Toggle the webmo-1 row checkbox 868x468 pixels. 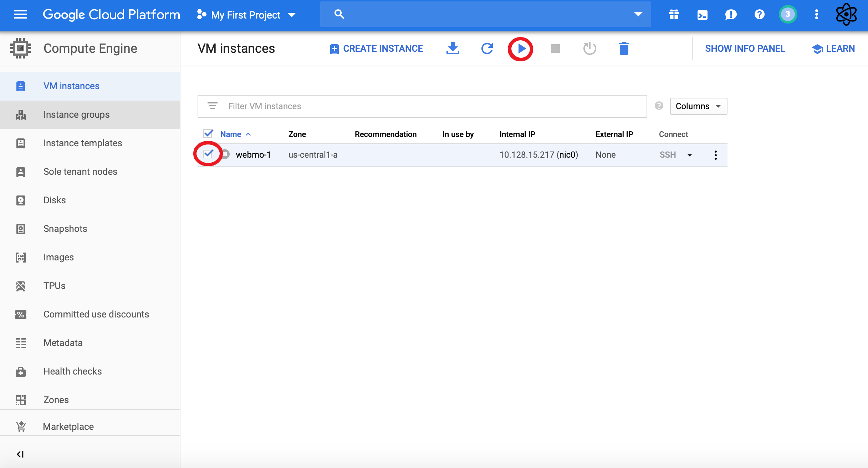(x=208, y=154)
